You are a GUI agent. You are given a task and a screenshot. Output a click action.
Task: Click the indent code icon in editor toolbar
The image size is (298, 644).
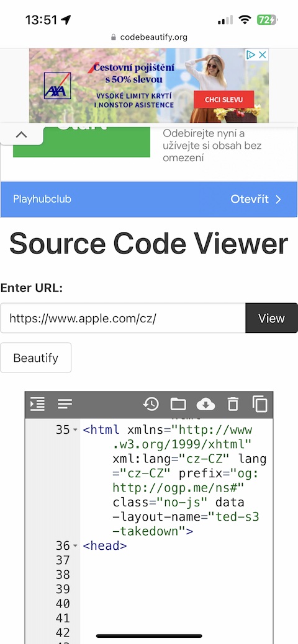[37, 404]
